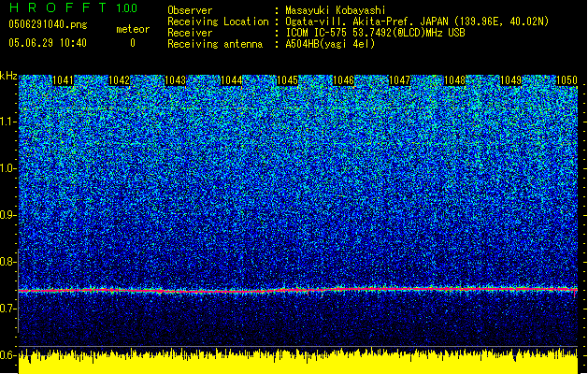Viewport: 588px width, 374px height.
Task: Click the 1049 time marker
Action: click(511, 80)
